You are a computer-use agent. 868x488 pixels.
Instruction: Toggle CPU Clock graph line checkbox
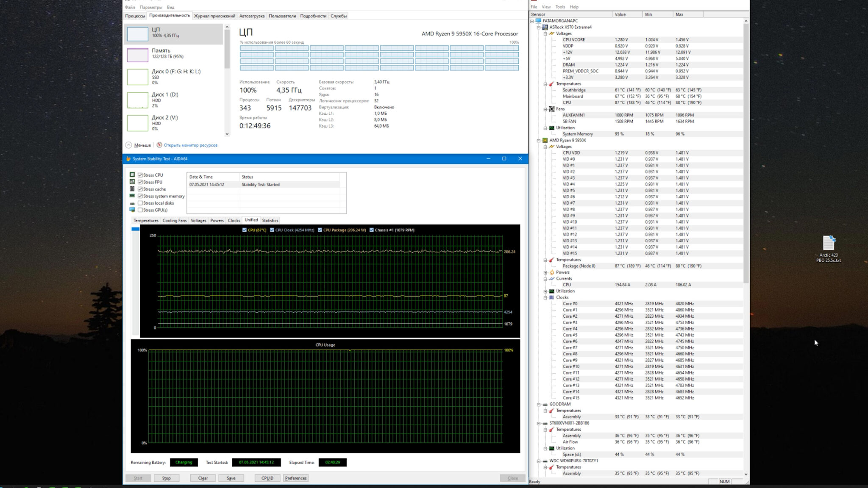[272, 230]
